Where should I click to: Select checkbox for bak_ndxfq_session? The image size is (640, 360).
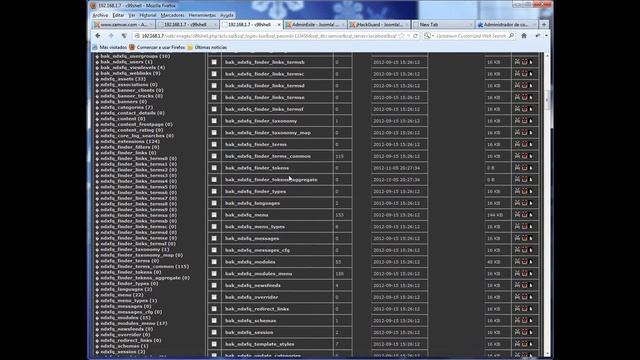[214, 332]
